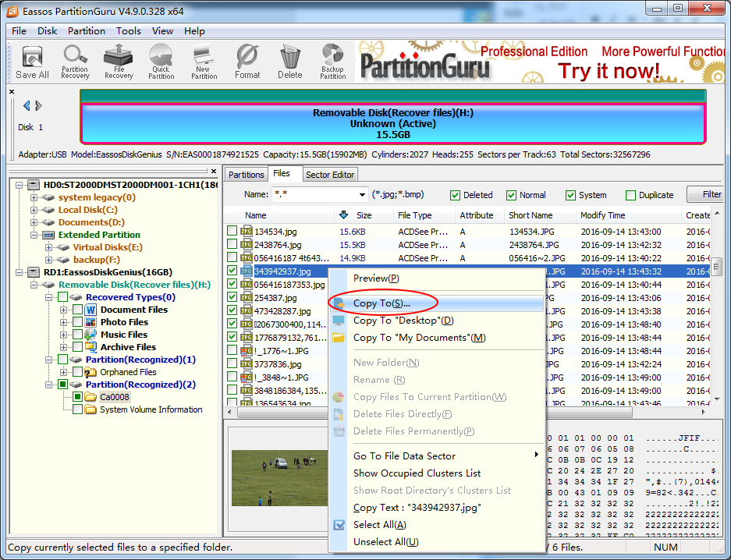
Task: Choose Copy To(S)... from context menu
Action: pyautogui.click(x=437, y=303)
